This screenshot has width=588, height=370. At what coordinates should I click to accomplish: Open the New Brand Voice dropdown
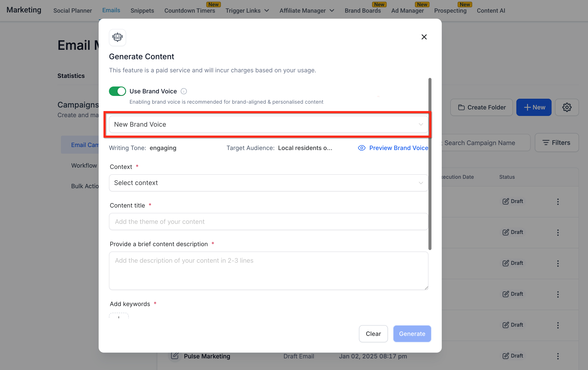pos(268,124)
